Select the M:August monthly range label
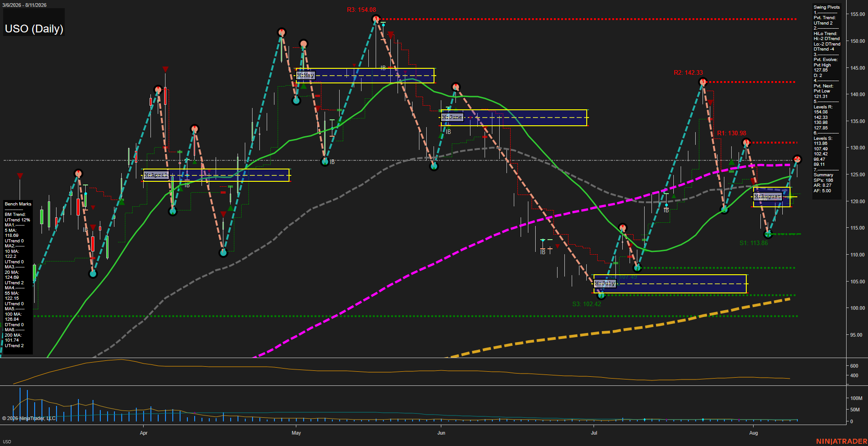868x446 pixels. (768, 196)
